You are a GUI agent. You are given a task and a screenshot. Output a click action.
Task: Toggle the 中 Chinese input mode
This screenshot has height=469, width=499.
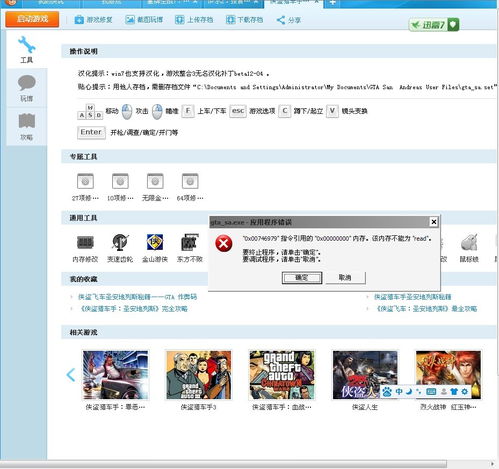(x=399, y=392)
